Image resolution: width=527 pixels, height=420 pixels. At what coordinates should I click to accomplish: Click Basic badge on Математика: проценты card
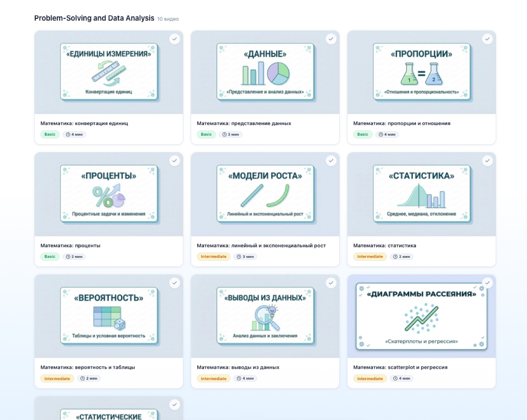[50, 257]
